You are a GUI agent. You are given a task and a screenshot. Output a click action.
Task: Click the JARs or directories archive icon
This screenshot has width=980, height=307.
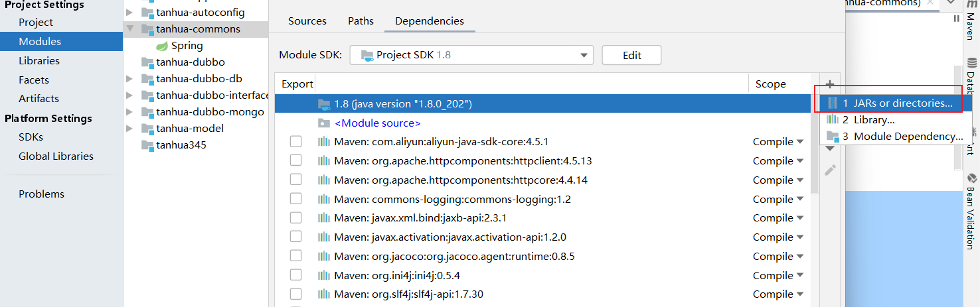pyautogui.click(x=833, y=103)
